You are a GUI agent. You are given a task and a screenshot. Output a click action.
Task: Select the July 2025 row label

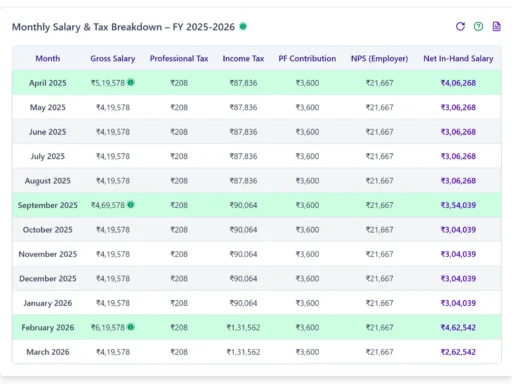click(48, 156)
